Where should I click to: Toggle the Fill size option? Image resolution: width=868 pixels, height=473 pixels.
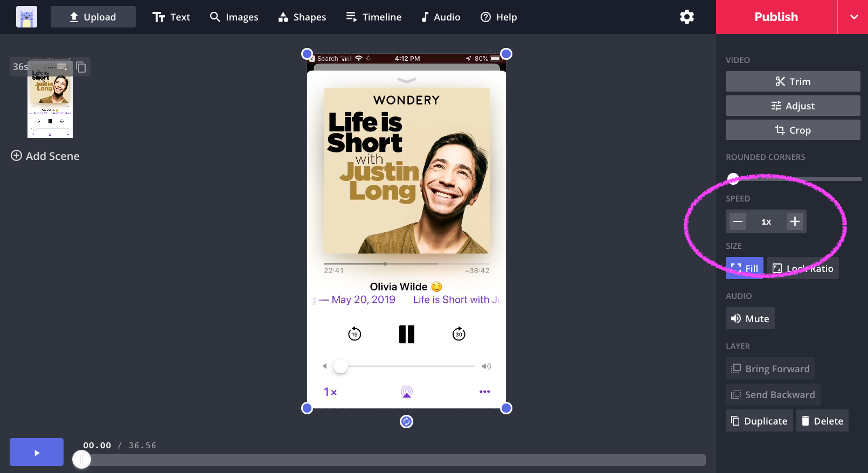[x=744, y=268]
